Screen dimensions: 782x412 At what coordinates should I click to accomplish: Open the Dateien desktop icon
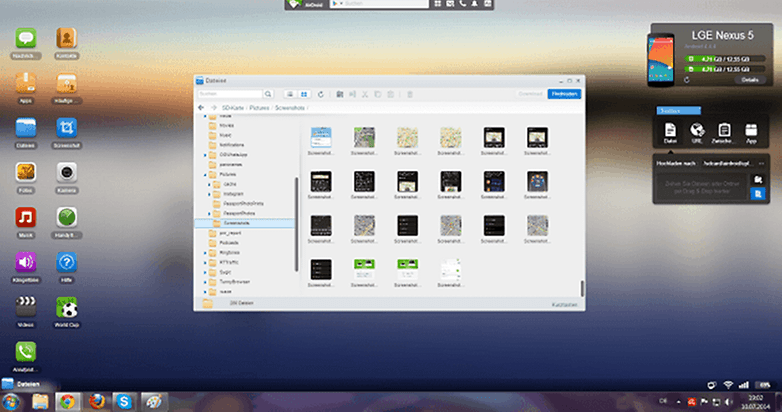[x=26, y=128]
